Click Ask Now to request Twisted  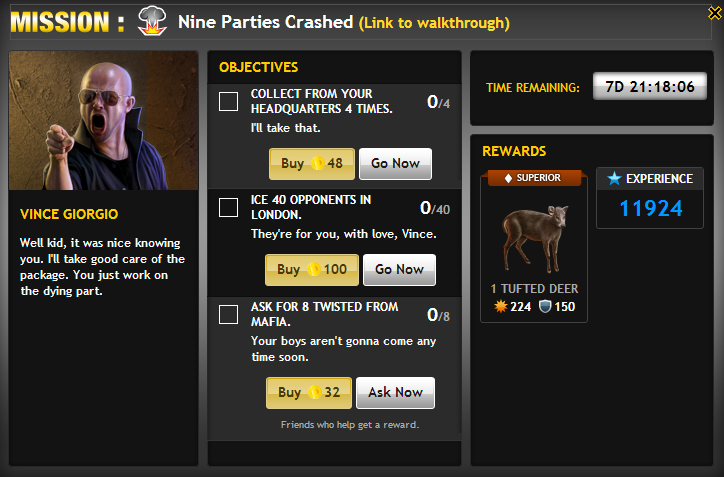pos(395,392)
